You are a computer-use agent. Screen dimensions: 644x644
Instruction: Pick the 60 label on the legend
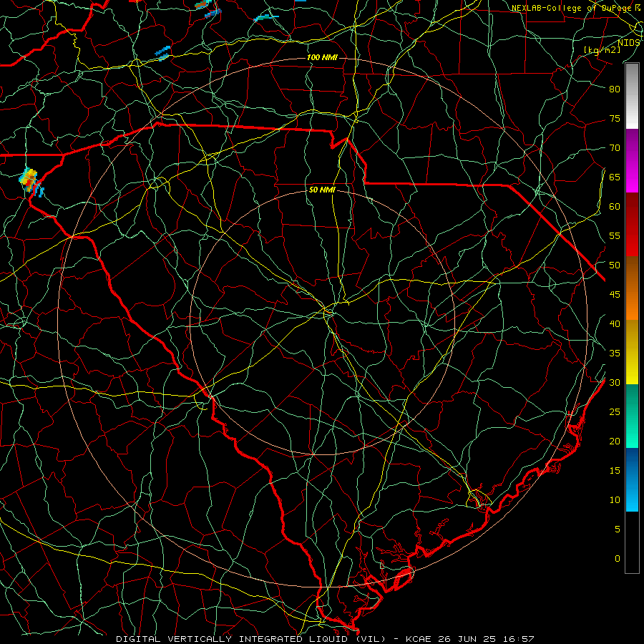pyautogui.click(x=615, y=207)
